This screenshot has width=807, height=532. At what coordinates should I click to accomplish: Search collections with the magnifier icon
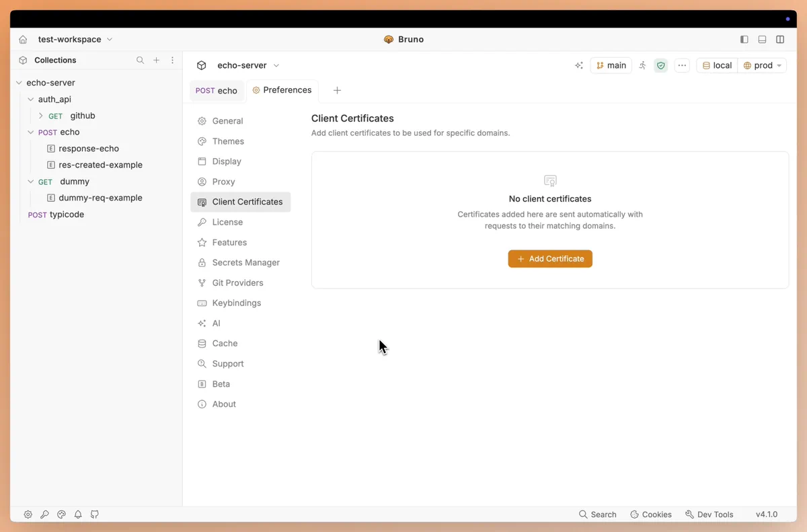(x=140, y=61)
